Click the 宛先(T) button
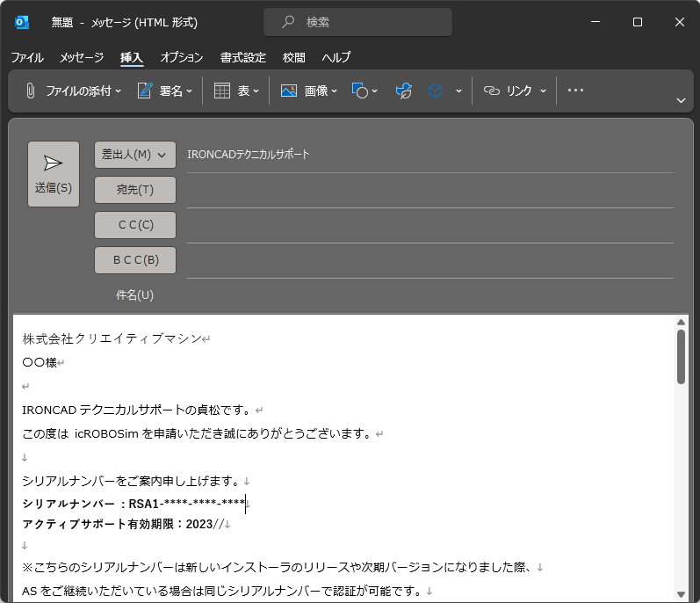Image resolution: width=700 pixels, height=603 pixels. pyautogui.click(x=135, y=190)
